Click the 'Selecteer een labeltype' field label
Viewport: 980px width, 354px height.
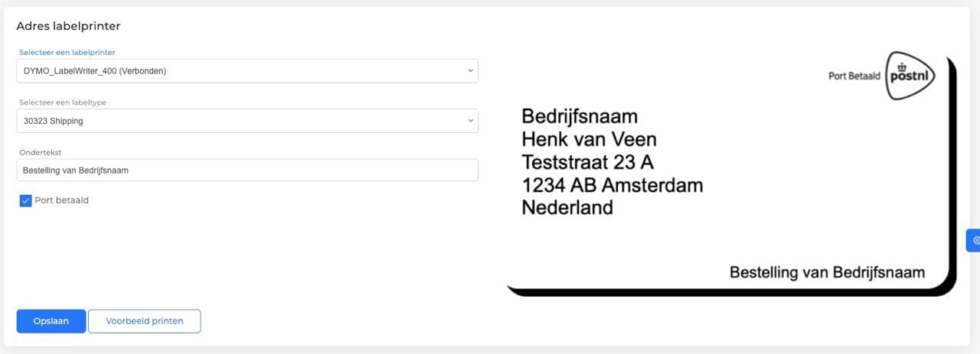click(x=62, y=102)
